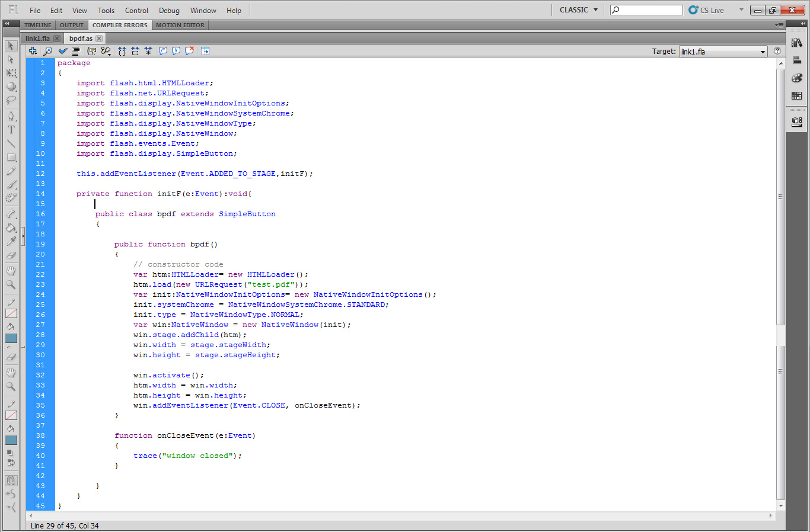Click the 'Line 29 of 45, Col 34' status

[65, 525]
